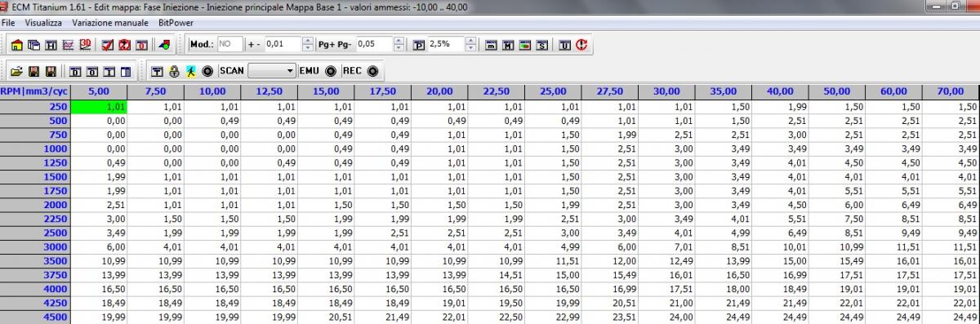Click the uppercase 'M' window icon
Viewport: 980px width, 324px height.
pyautogui.click(x=508, y=45)
